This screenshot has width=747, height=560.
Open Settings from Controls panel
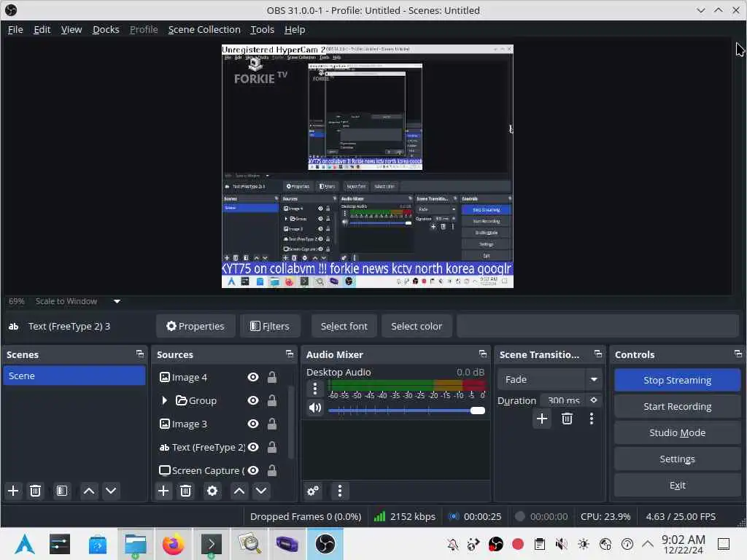pyautogui.click(x=677, y=459)
